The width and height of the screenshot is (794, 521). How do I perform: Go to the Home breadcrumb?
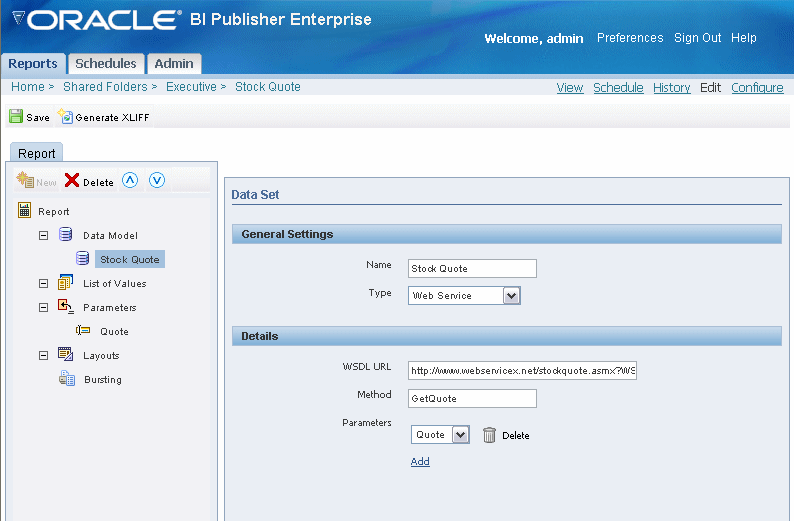28,87
